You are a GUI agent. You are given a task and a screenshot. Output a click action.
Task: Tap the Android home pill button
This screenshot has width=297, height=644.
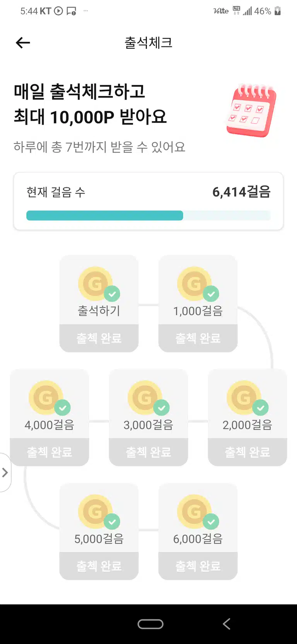click(150, 624)
